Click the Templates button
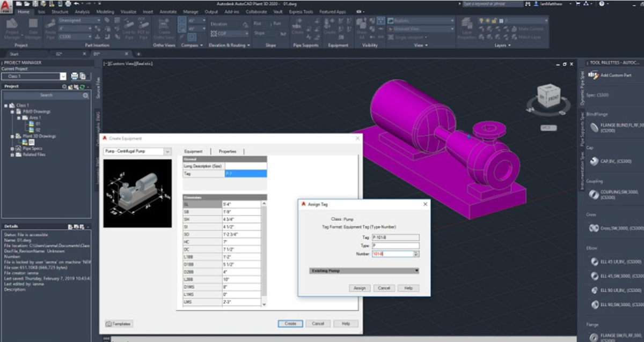The width and height of the screenshot is (644, 342). click(x=119, y=324)
